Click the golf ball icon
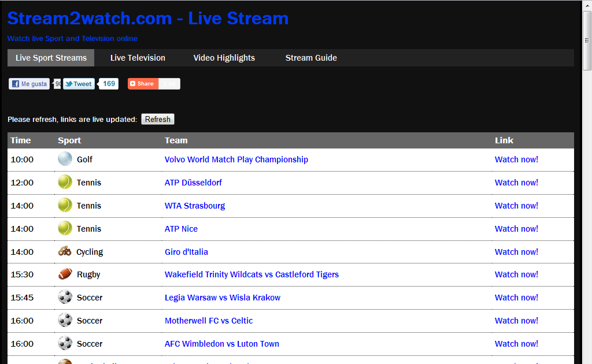 tap(65, 159)
